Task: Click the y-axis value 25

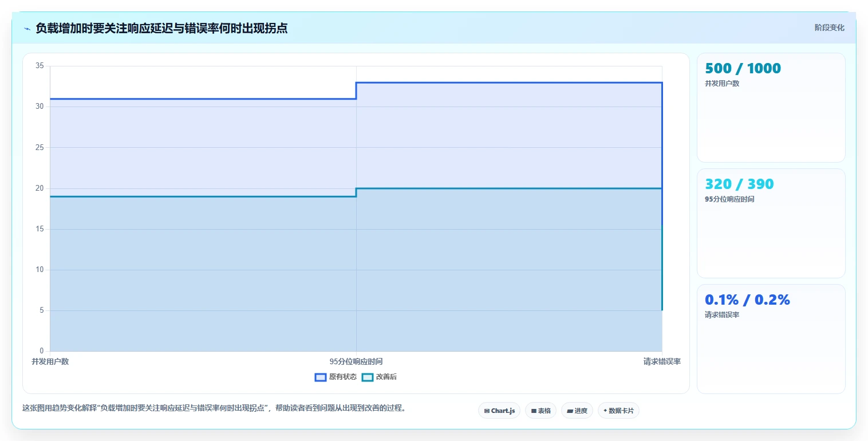Action: click(x=40, y=147)
